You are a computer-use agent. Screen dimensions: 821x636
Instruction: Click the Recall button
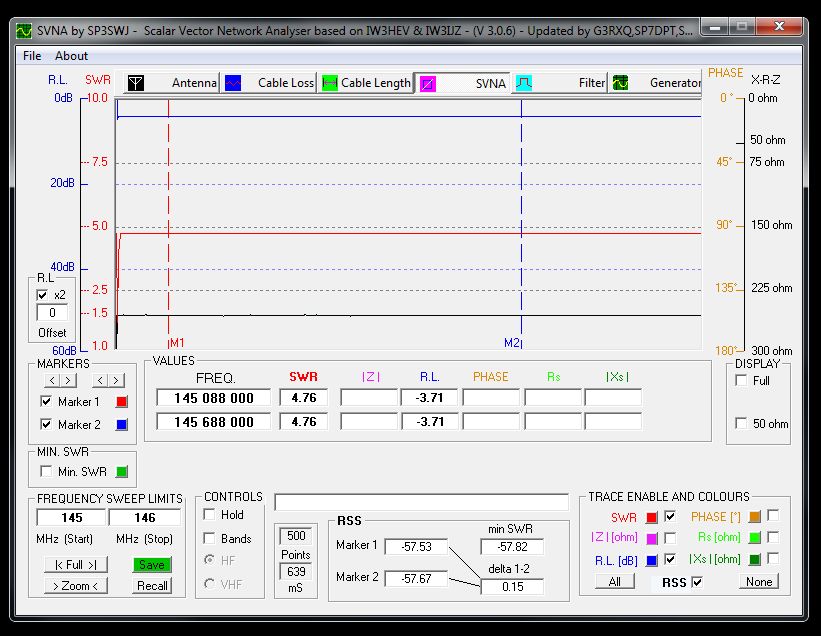(x=153, y=586)
